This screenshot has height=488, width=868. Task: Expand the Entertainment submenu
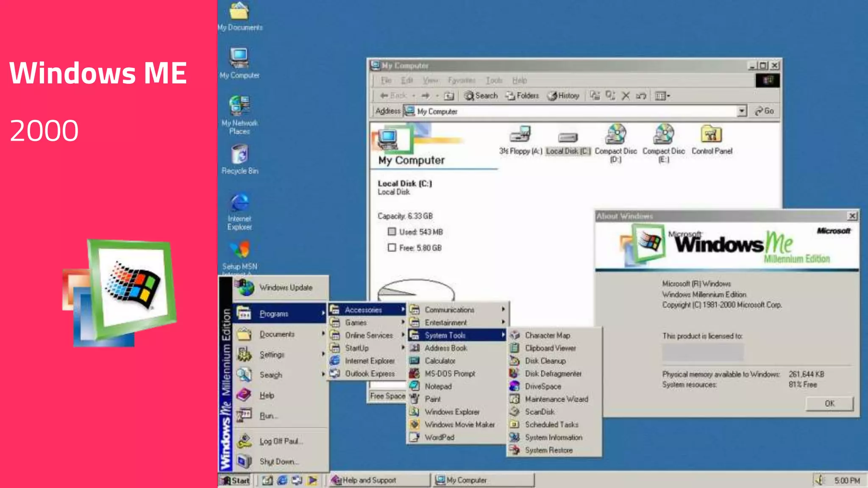tap(457, 322)
